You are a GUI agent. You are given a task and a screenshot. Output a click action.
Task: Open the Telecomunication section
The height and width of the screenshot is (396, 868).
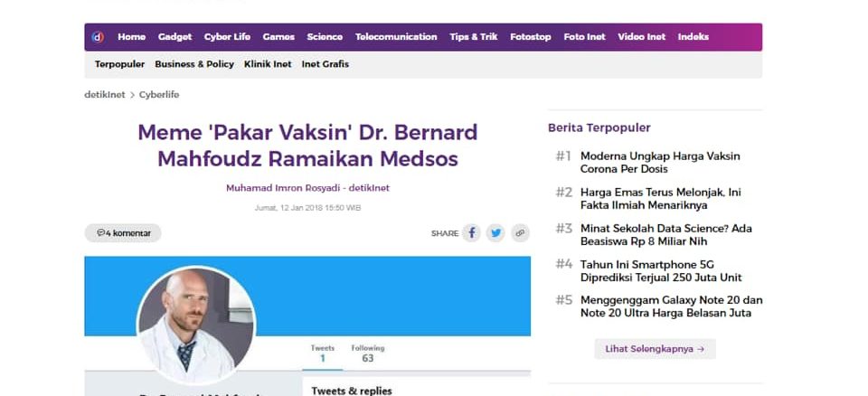[x=396, y=37]
